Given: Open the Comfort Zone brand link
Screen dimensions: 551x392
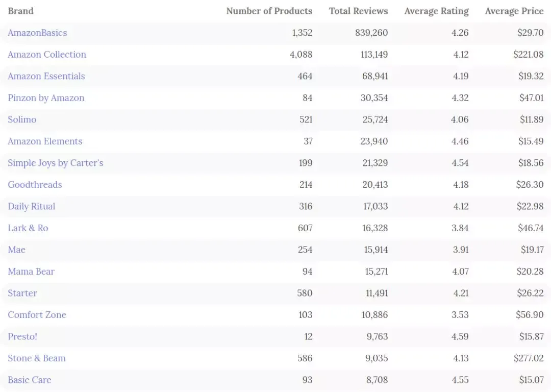Looking at the screenshot, I should pyautogui.click(x=37, y=315).
